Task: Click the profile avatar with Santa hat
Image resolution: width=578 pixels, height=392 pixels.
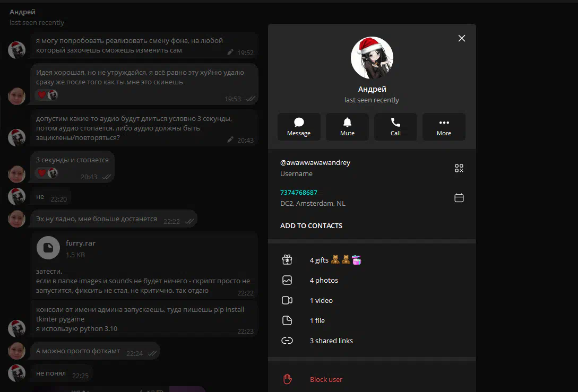Action: (x=372, y=57)
